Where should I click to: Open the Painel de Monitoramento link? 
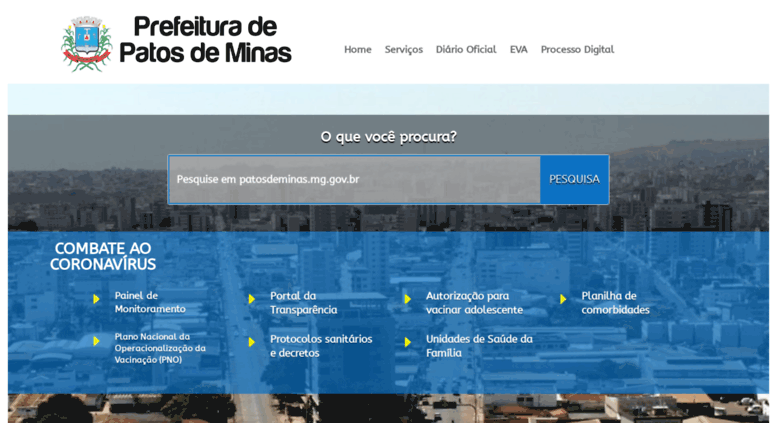150,302
